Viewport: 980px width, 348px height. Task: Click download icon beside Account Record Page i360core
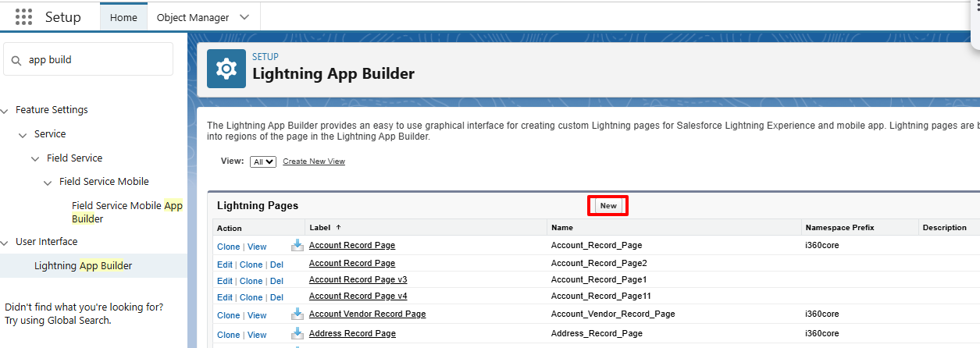pos(298,245)
